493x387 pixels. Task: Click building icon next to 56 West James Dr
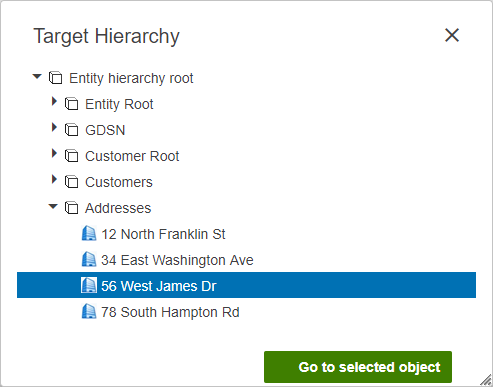coord(89,285)
